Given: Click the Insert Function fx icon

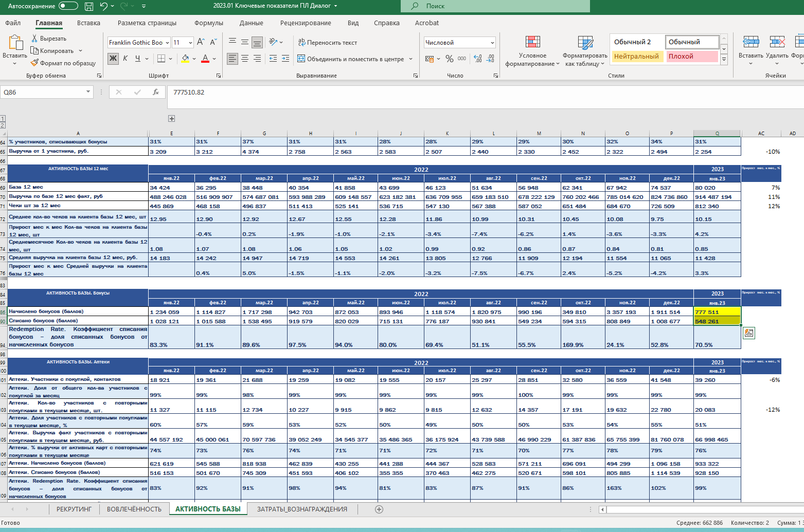Looking at the screenshot, I should [155, 92].
